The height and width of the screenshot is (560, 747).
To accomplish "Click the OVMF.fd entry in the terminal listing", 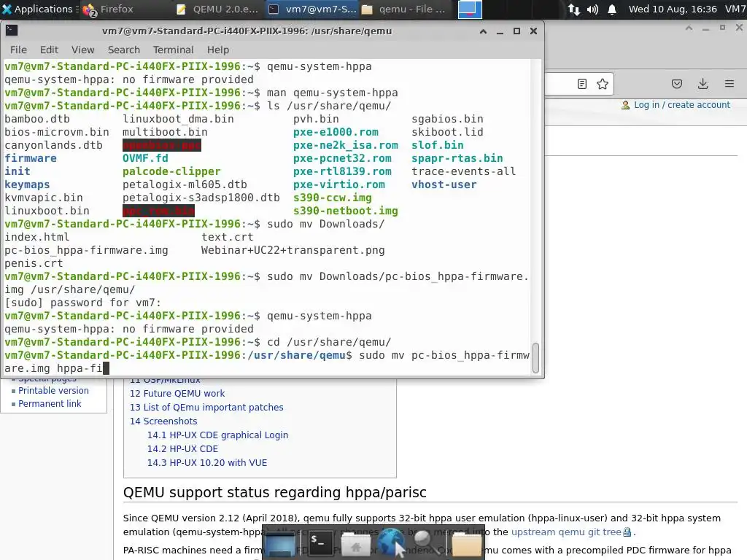I will [145, 158].
